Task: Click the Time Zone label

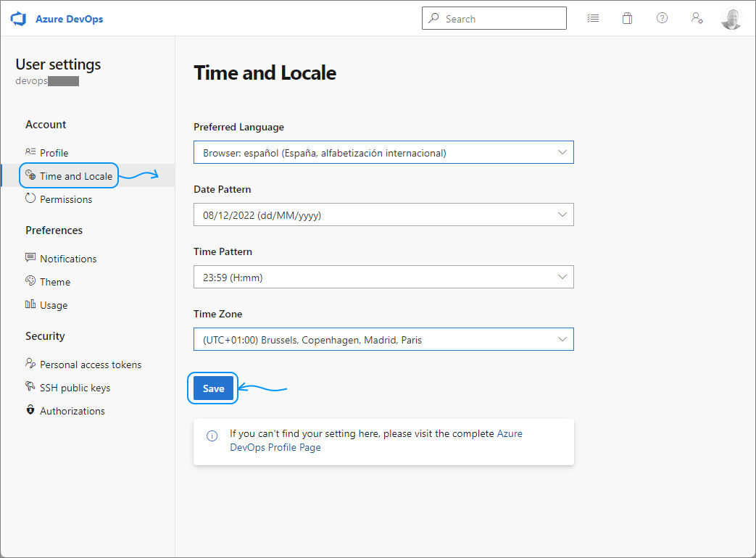Action: pos(218,314)
